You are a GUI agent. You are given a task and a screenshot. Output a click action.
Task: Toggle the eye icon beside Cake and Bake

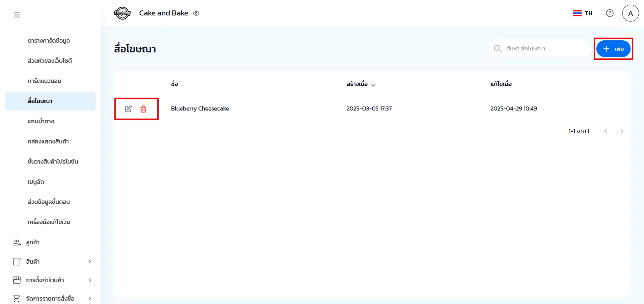pos(196,14)
